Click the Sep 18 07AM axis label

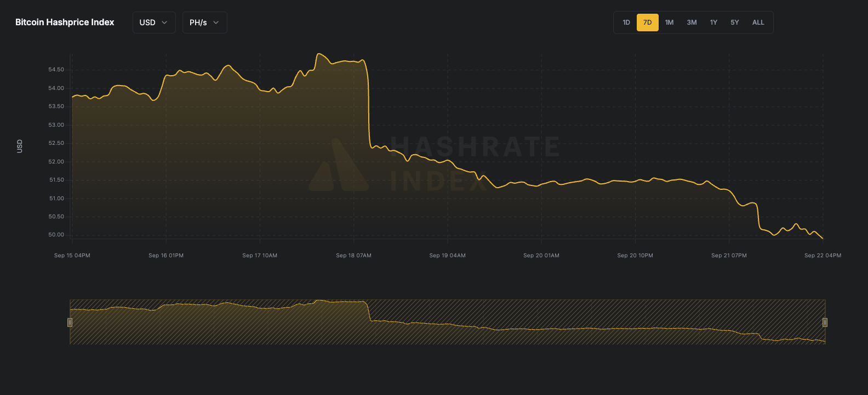coord(353,256)
